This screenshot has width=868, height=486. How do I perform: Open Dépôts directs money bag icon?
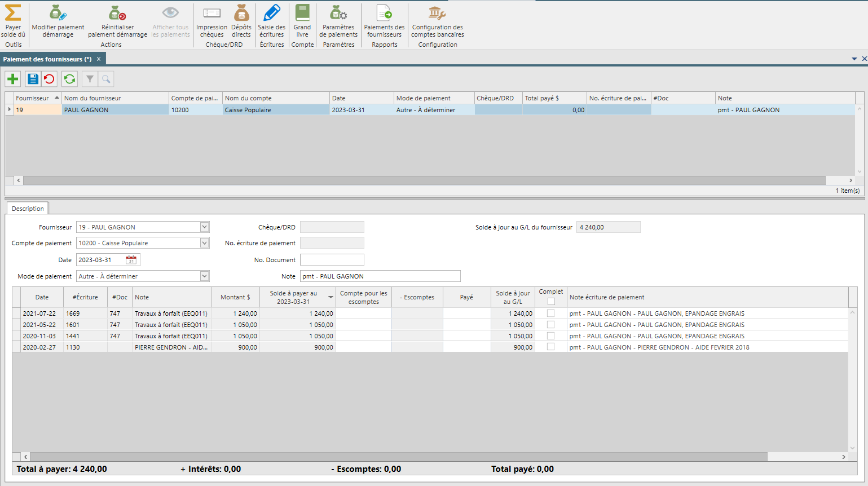(241, 12)
